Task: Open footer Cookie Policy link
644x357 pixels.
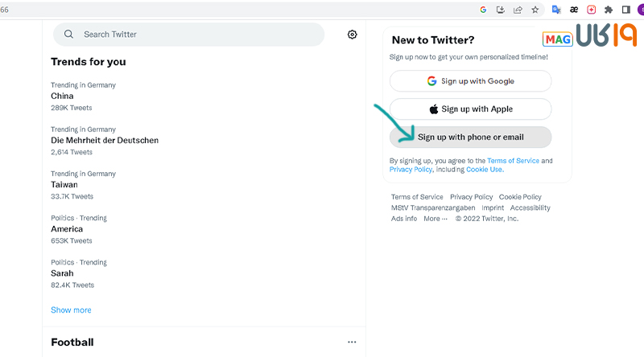Action: (x=520, y=197)
